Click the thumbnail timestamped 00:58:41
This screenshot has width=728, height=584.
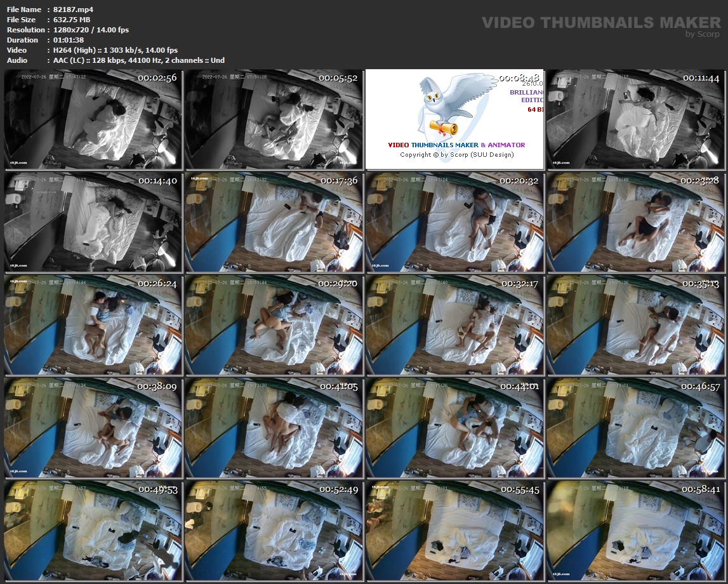click(x=635, y=531)
